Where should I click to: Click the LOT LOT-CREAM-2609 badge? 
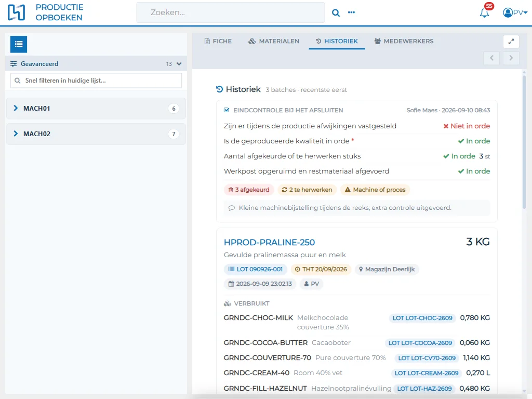click(427, 373)
